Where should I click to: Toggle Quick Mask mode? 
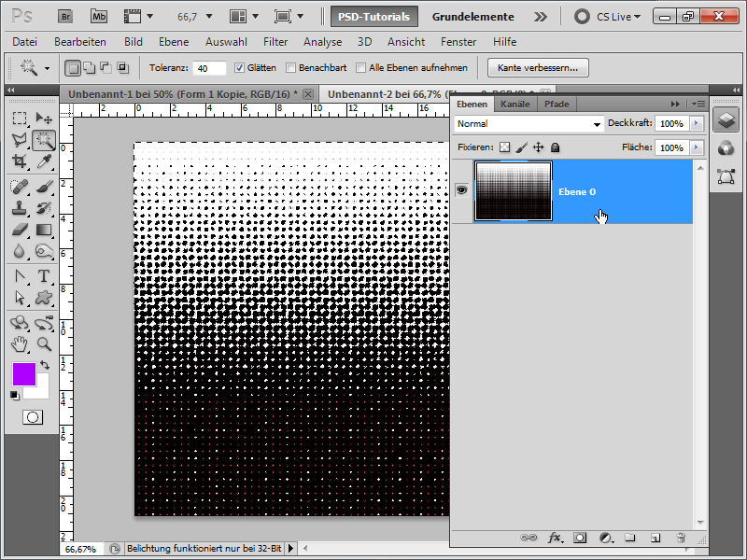click(x=33, y=417)
